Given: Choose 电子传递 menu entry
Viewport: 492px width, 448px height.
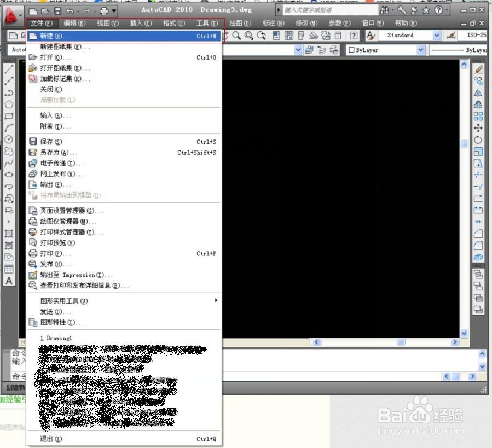Looking at the screenshot, I should (124, 163).
